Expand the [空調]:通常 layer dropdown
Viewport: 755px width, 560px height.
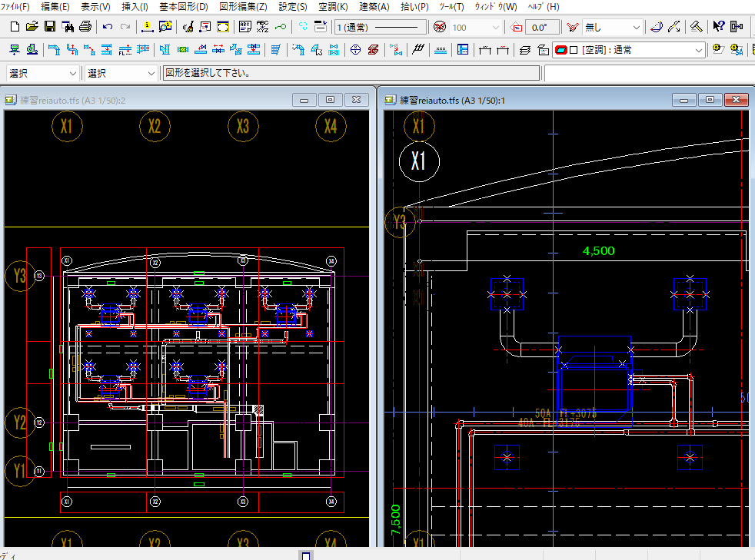[698, 50]
